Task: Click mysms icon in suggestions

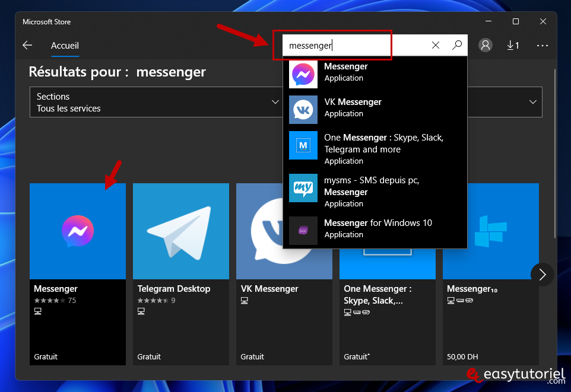Action: click(303, 188)
